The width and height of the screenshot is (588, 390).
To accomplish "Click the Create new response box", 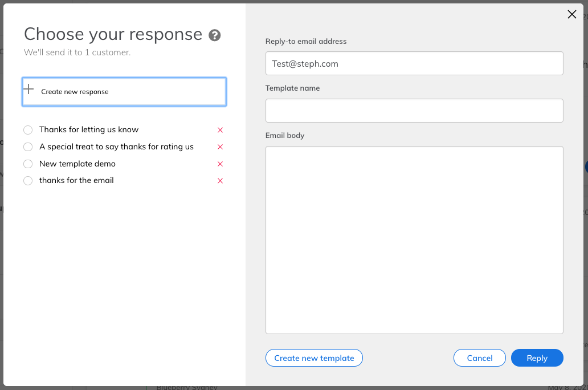I will click(x=124, y=92).
